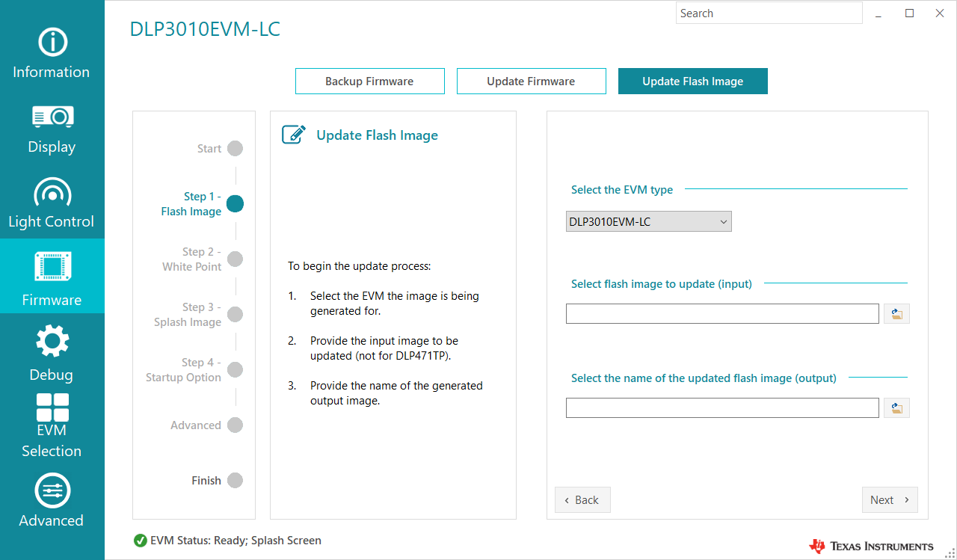Click the updated flash image (output) label
The image size is (957, 560).
coord(704,378)
